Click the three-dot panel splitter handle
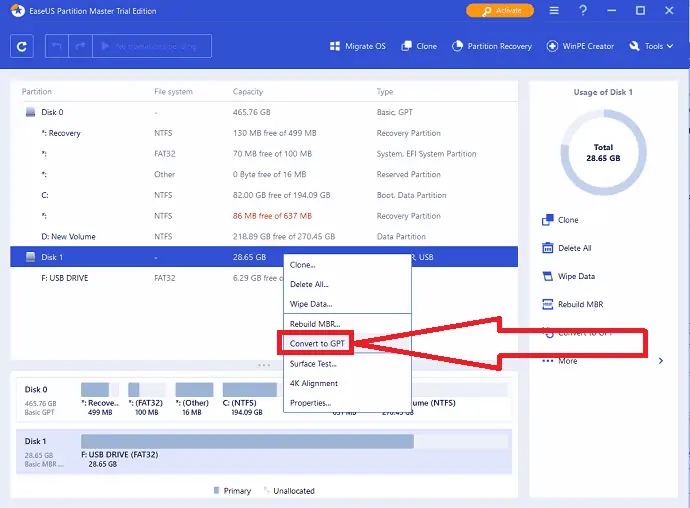This screenshot has width=690, height=508. point(264,365)
